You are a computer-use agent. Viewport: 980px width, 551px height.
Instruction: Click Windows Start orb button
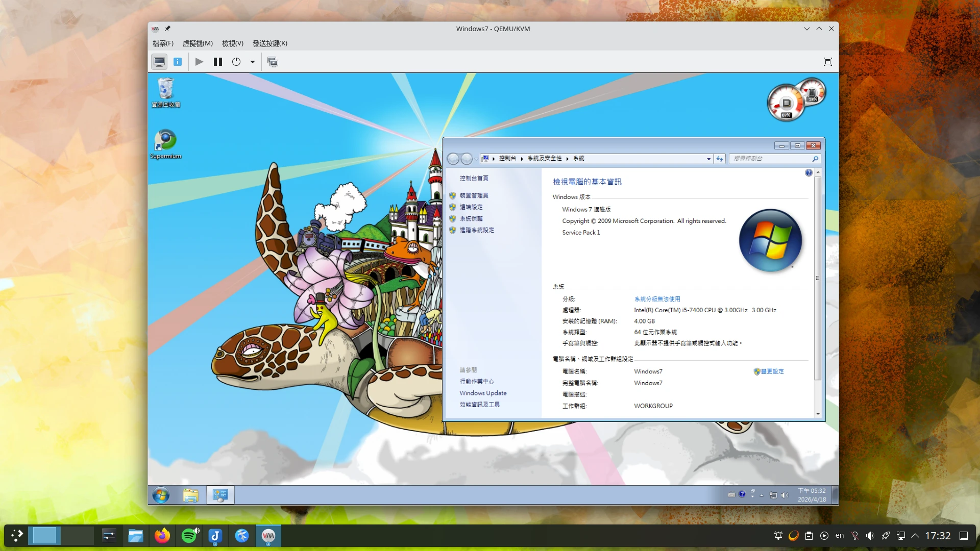pyautogui.click(x=161, y=495)
